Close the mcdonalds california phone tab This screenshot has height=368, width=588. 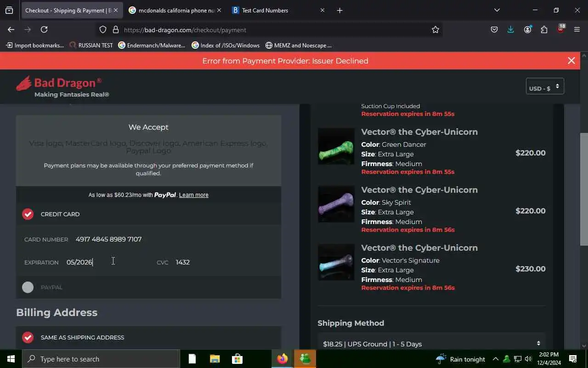pyautogui.click(x=219, y=10)
